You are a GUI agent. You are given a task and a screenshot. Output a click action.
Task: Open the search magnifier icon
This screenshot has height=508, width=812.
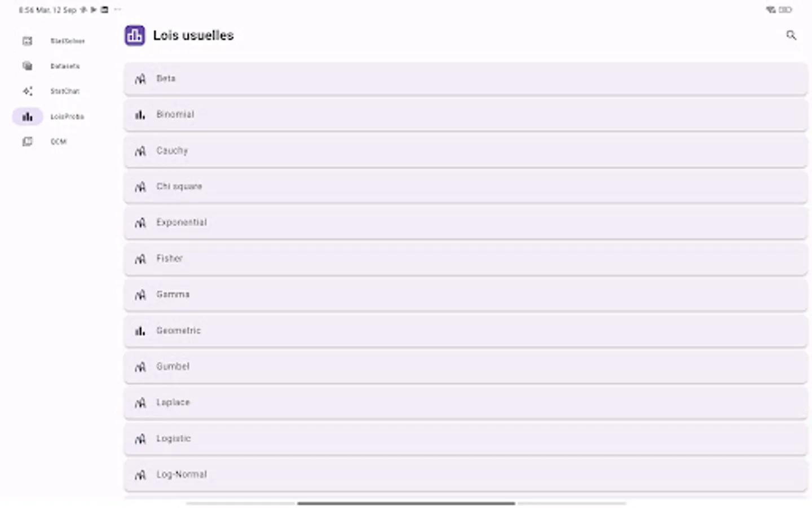(x=791, y=36)
